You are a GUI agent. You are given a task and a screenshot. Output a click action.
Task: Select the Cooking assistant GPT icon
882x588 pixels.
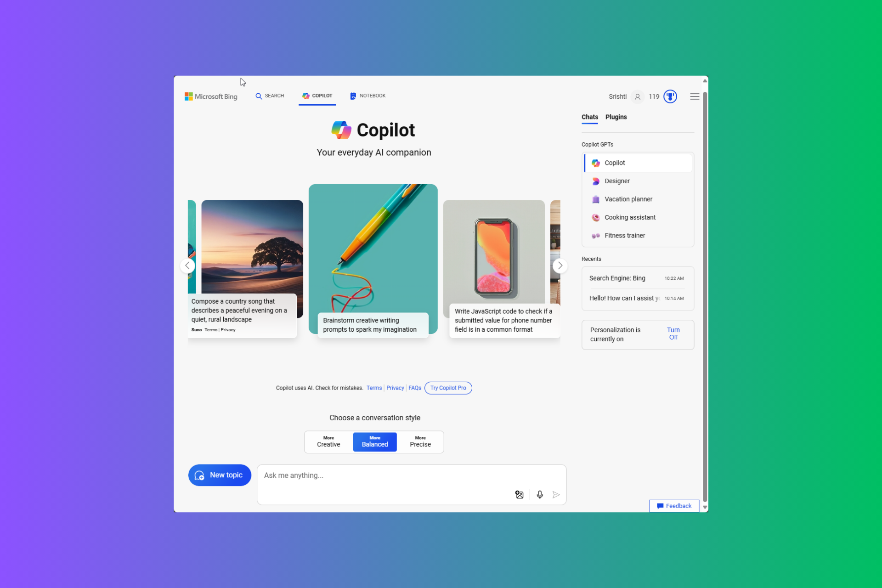coord(595,217)
